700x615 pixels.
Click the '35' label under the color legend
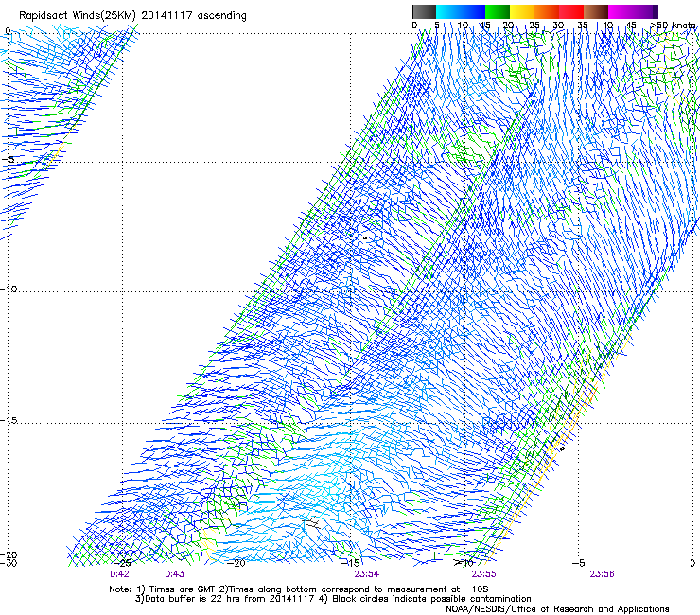tap(583, 26)
